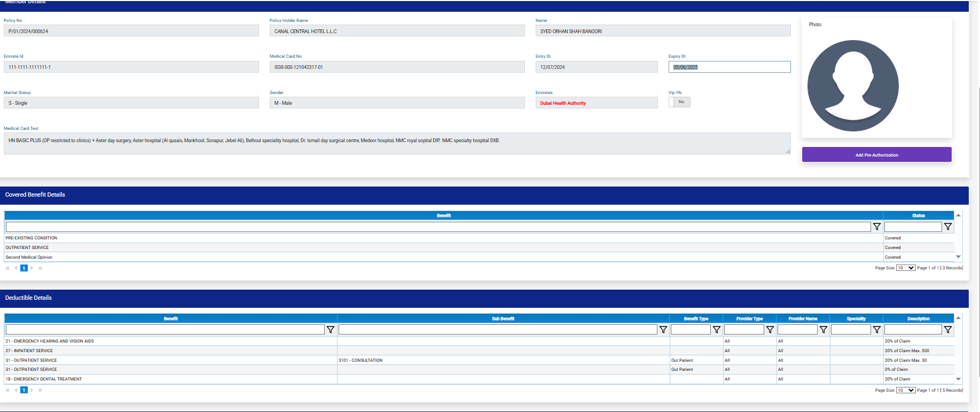Image resolution: width=980 pixels, height=412 pixels.
Task: Click the member photo avatar
Action: coord(853,85)
